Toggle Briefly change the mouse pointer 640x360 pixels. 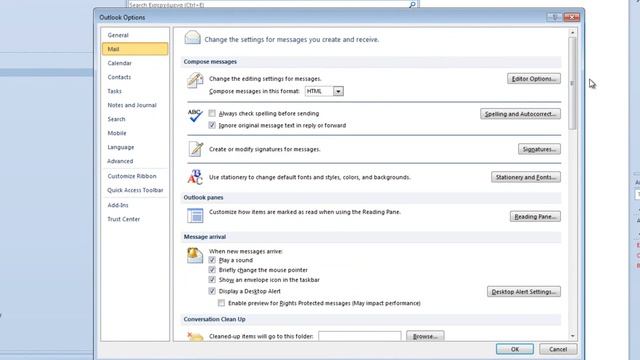pos(212,270)
